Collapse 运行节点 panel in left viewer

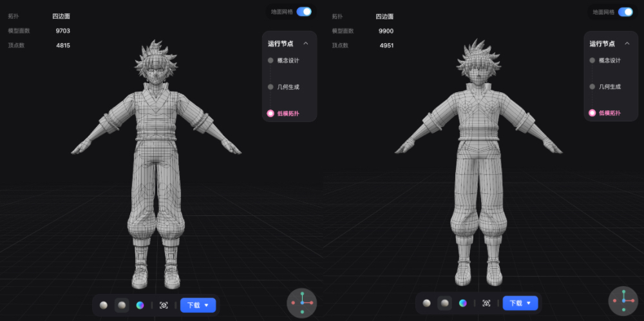(x=305, y=44)
